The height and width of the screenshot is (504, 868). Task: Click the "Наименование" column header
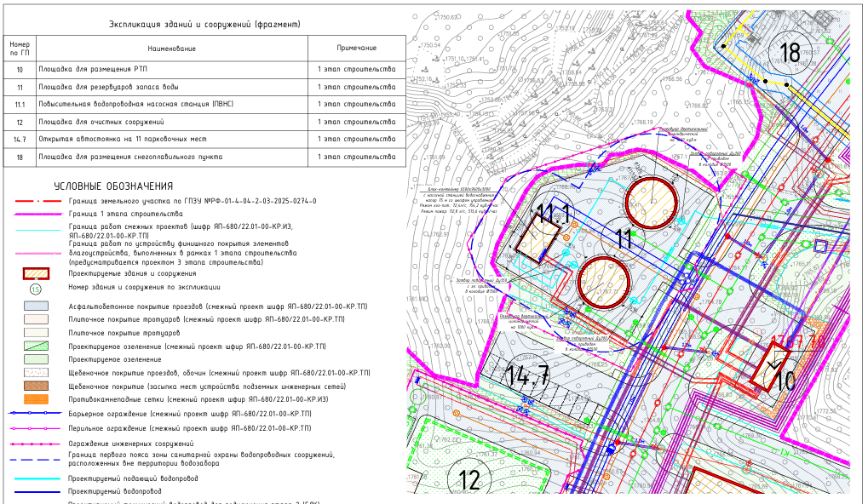click(171, 49)
